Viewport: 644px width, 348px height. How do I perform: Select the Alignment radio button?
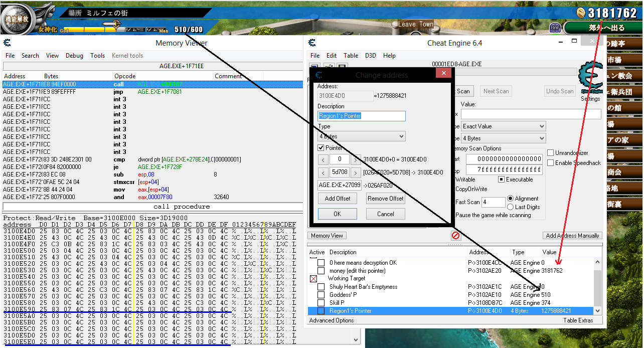click(x=511, y=199)
